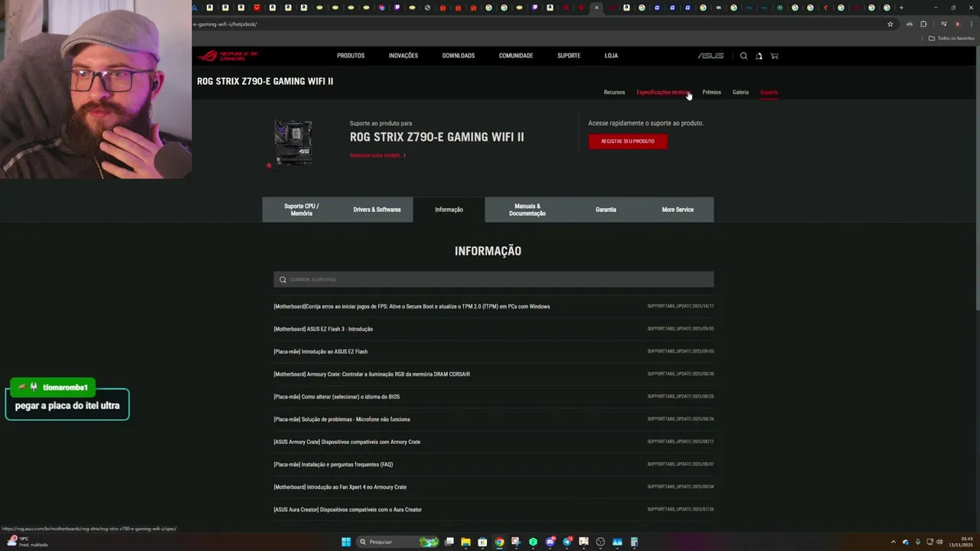Open Chrome three-dot menu
Screen dimensions: 980x551
(971, 24)
